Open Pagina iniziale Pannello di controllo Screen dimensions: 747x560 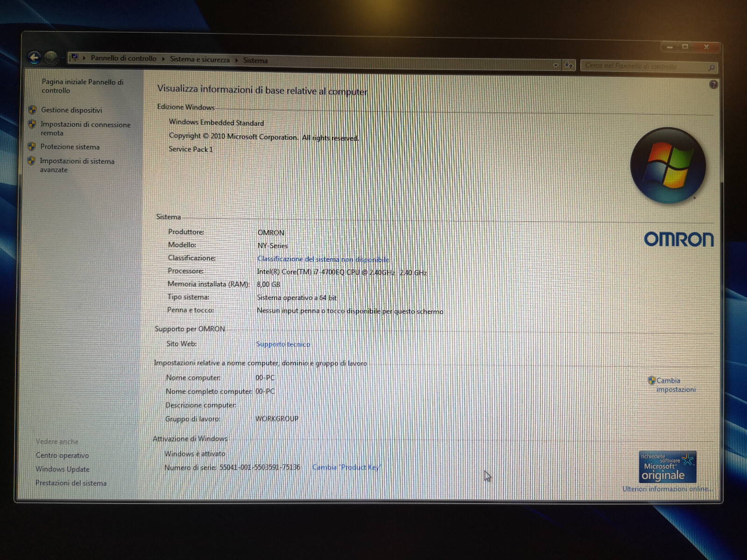point(83,86)
